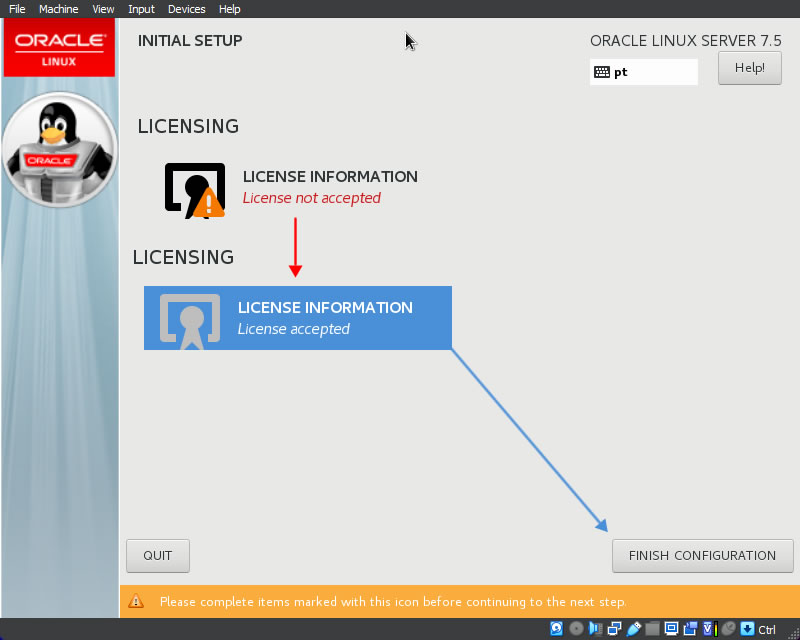
Task: Click the hard disk activity status icon
Action: click(557, 629)
